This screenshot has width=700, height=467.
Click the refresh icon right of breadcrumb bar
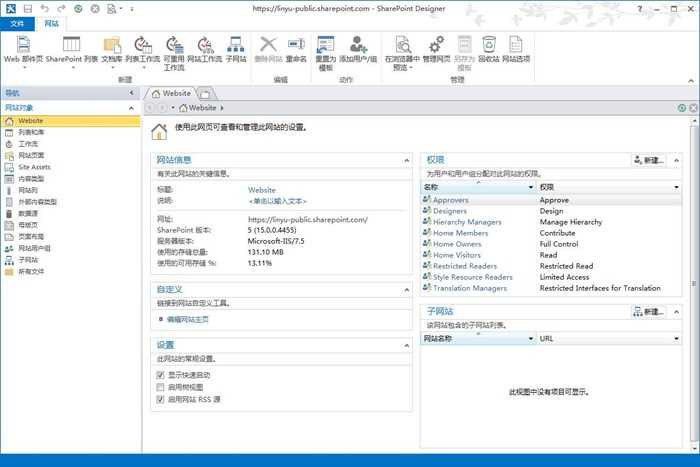point(682,108)
